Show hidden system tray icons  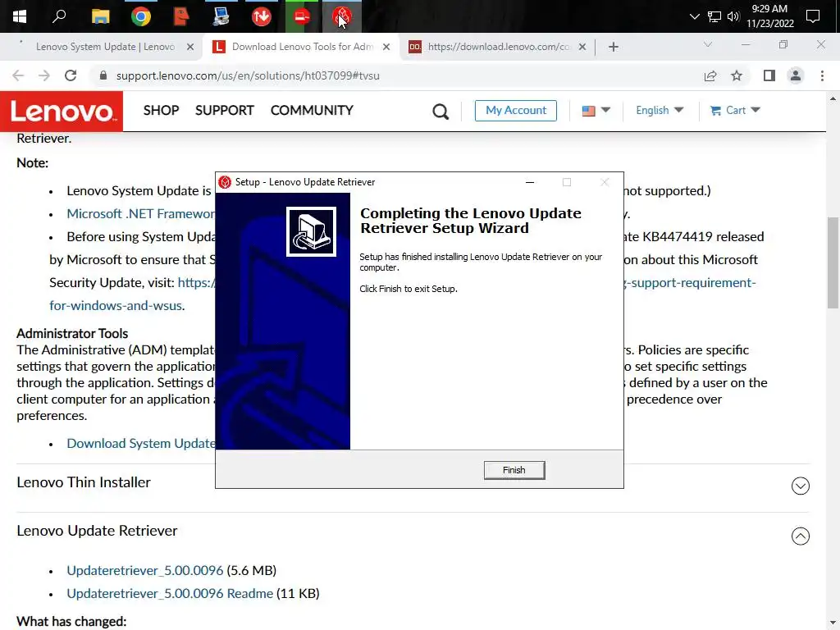pos(694,16)
